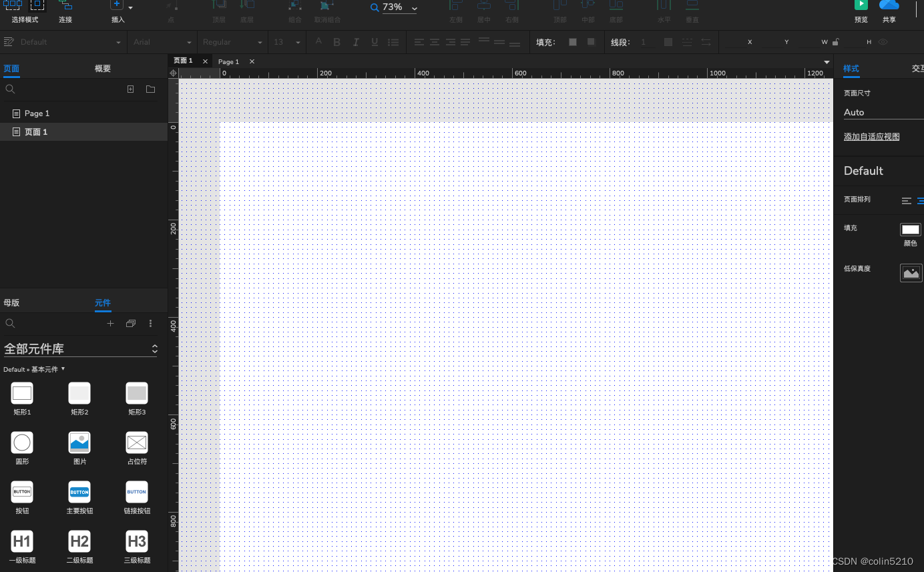This screenshot has width=924, height=572.
Task: Click the green 预览 preview button
Action: 861,5
